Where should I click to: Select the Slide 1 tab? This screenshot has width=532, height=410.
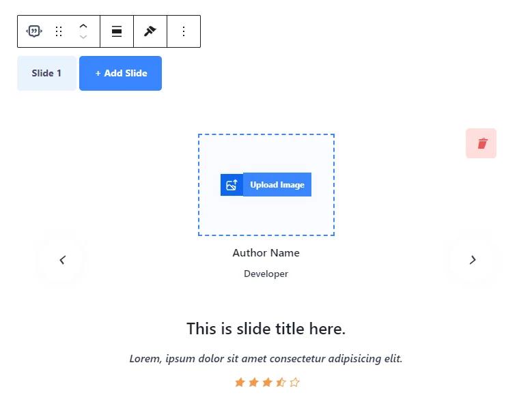point(46,73)
